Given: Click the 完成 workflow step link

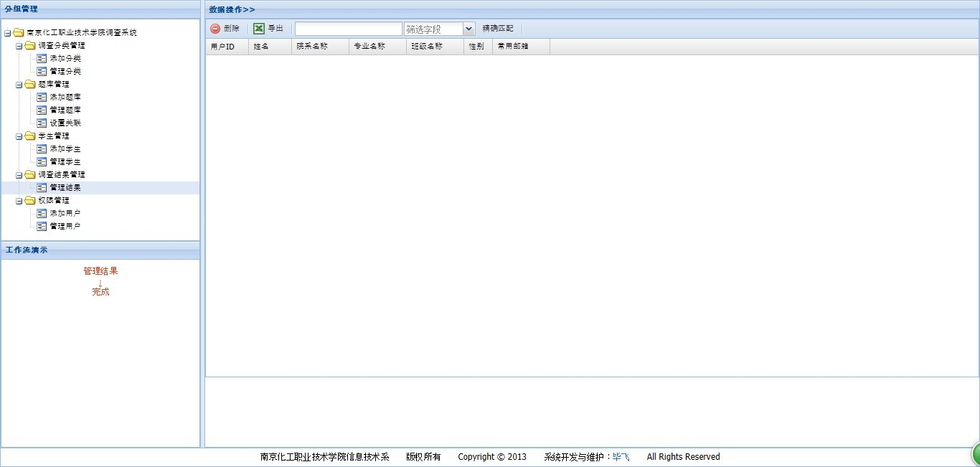Looking at the screenshot, I should [x=100, y=292].
